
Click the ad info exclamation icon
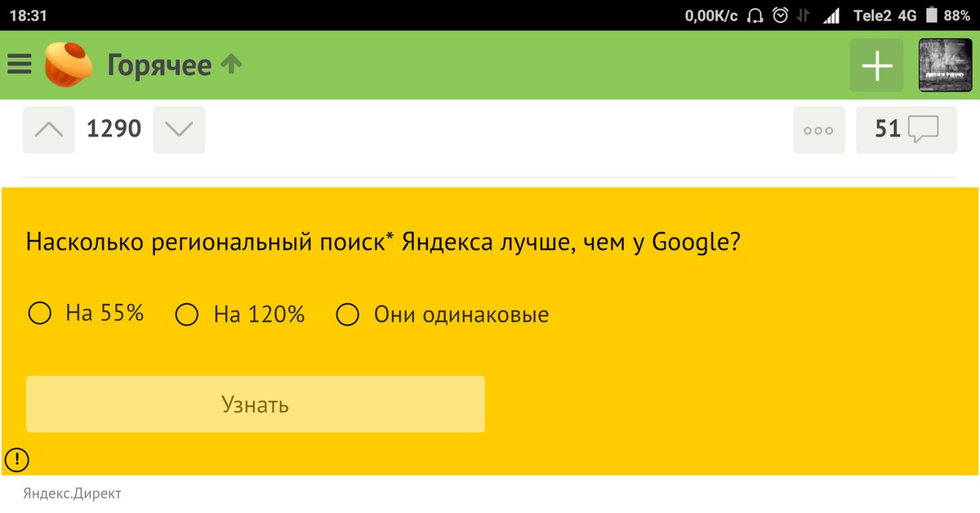(16, 460)
